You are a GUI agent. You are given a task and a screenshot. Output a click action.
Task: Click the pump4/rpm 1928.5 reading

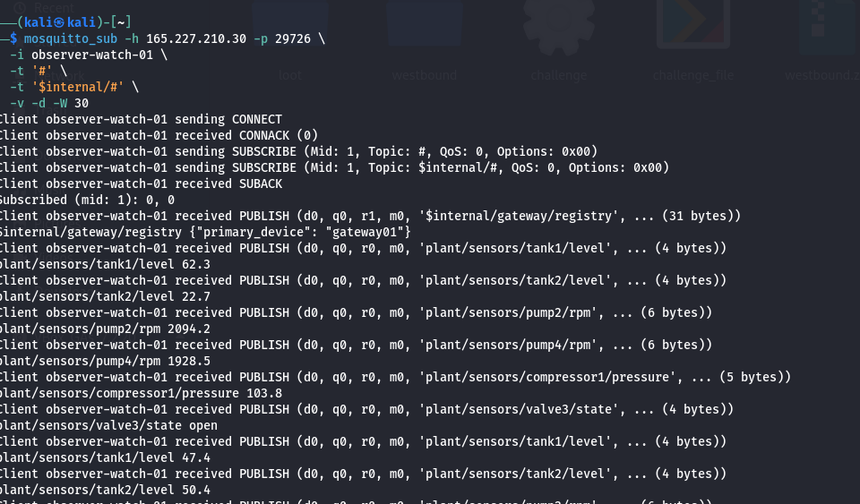click(x=106, y=361)
